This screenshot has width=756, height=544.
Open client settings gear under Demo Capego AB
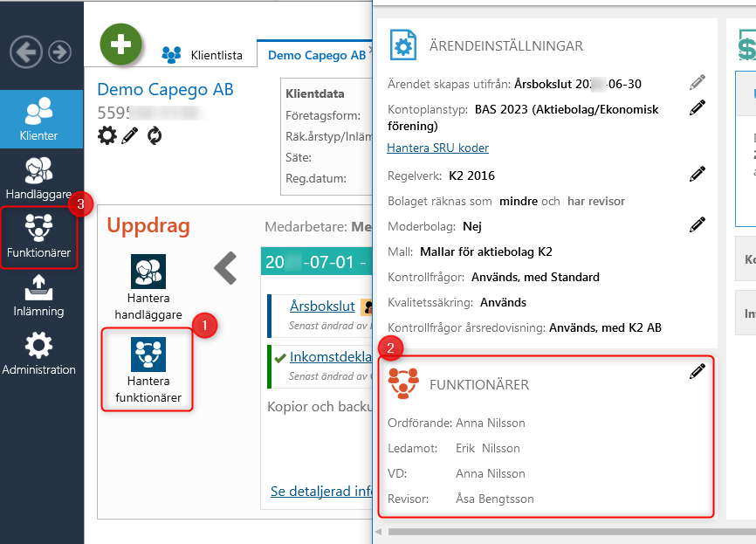pos(107,135)
